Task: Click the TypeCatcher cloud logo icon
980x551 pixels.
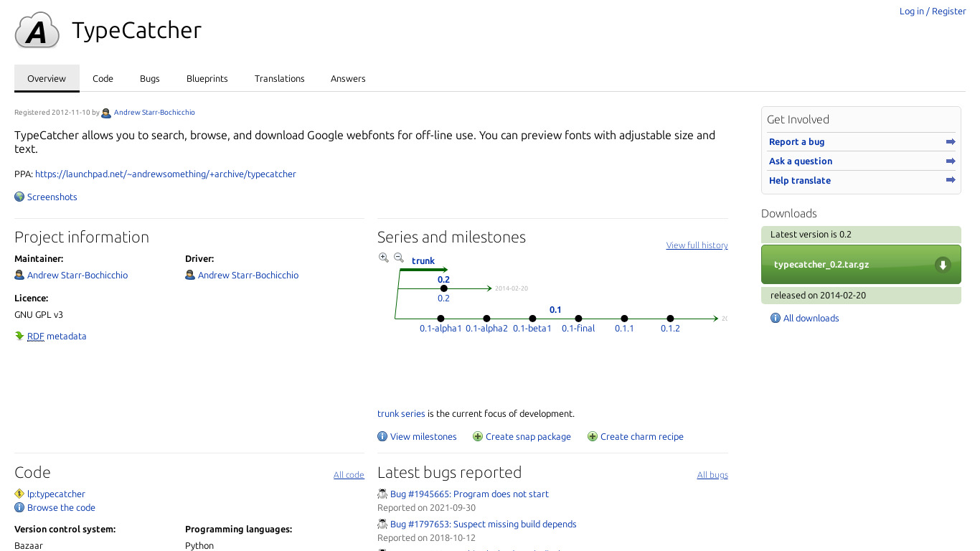Action: [37, 30]
